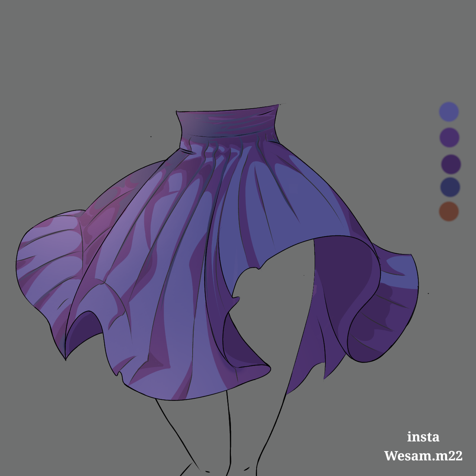Viewport: 476px width, 476px height.
Task: Click the brown palette swatch
Action: 449,212
